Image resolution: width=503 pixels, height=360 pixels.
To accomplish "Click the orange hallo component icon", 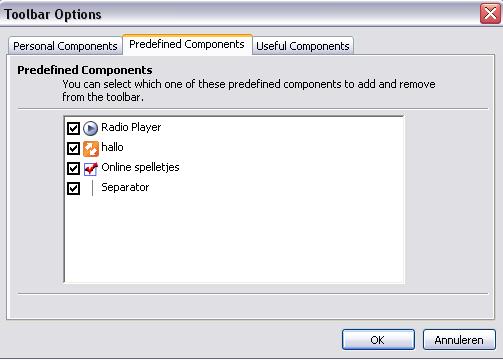I will tap(91, 148).
